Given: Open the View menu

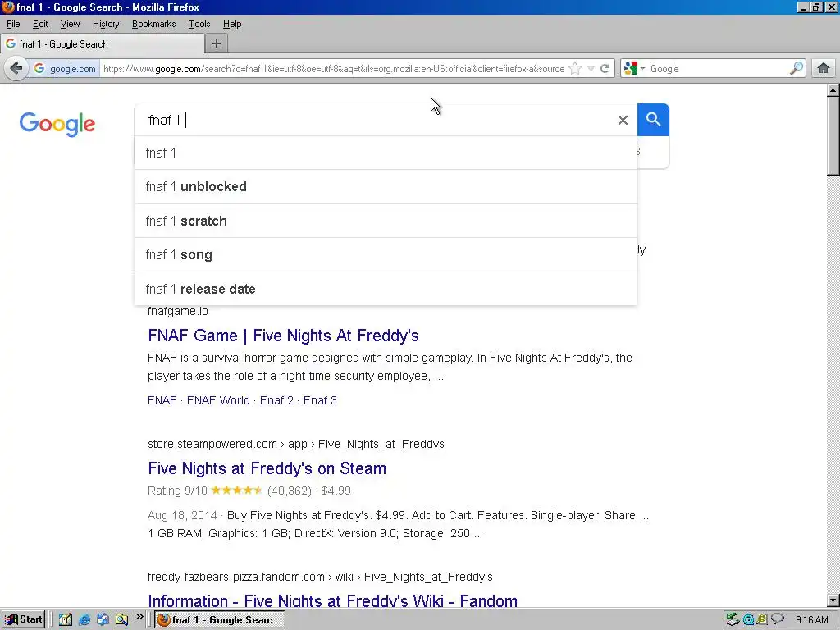Looking at the screenshot, I should click(70, 24).
